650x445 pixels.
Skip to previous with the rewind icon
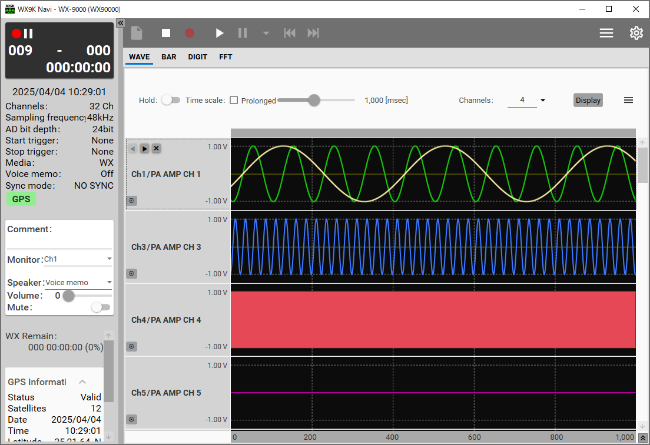tap(290, 33)
